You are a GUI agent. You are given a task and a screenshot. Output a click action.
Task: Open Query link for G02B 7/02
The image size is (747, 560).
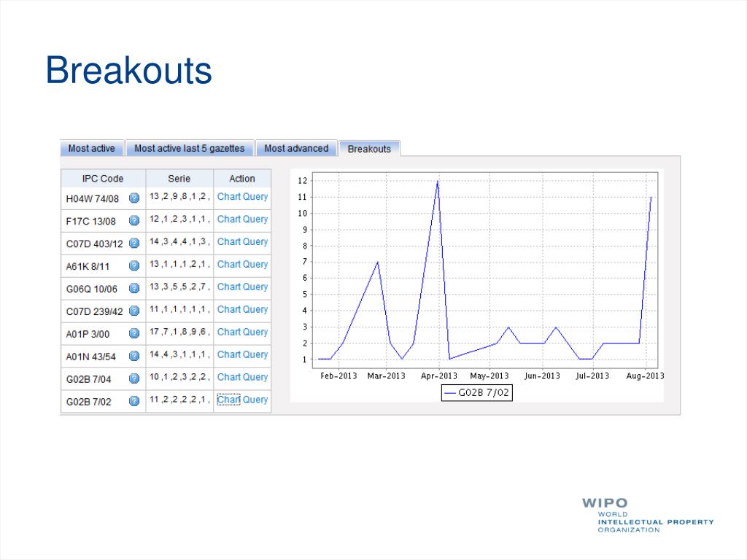click(x=255, y=400)
